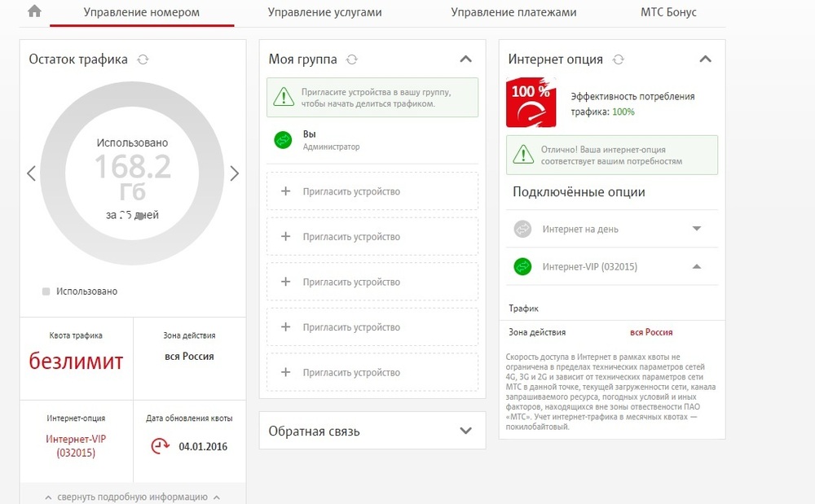Collapse the Интернет-VIP (032015) option details
This screenshot has height=504, width=815.
pos(697,267)
